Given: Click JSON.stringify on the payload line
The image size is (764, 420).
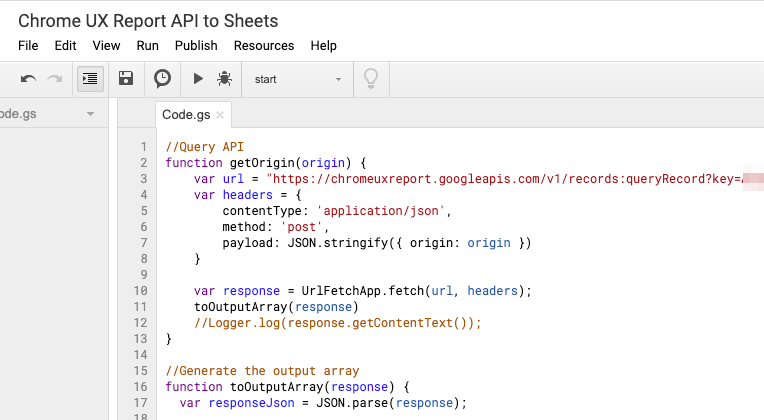Looking at the screenshot, I should pos(337,243).
